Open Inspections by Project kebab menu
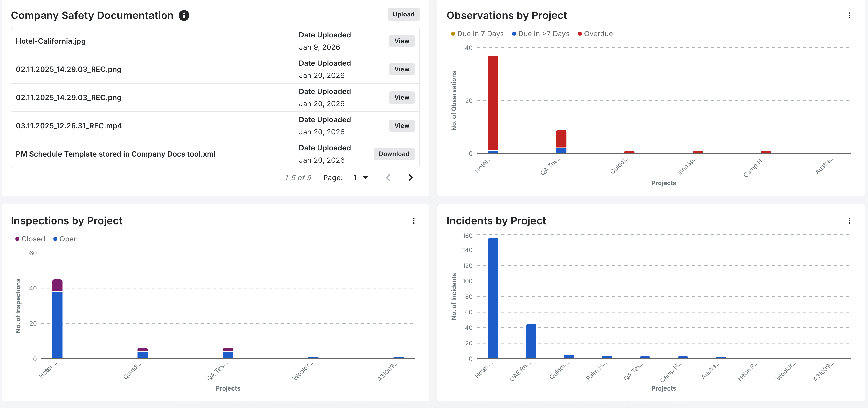 pos(413,220)
